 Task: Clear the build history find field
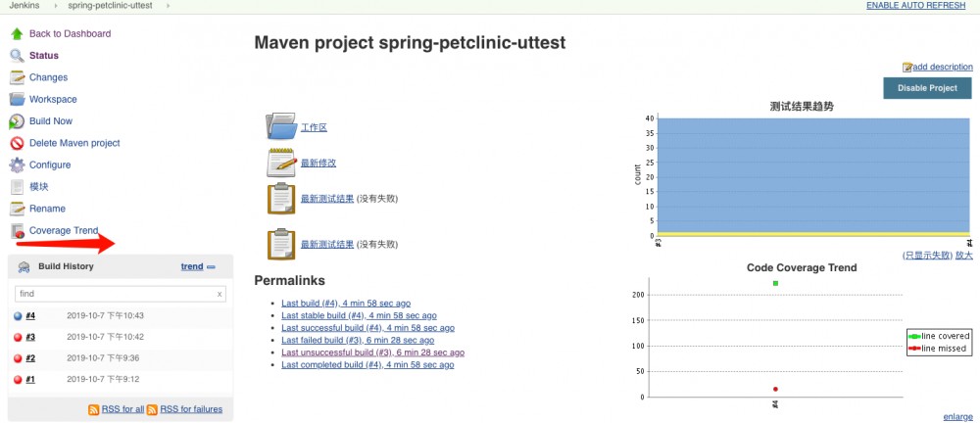220,294
